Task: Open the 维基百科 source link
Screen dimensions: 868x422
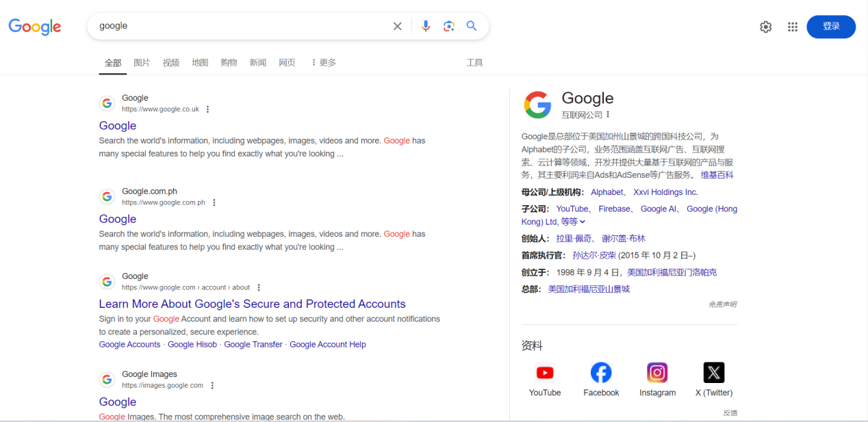Action: [717, 175]
